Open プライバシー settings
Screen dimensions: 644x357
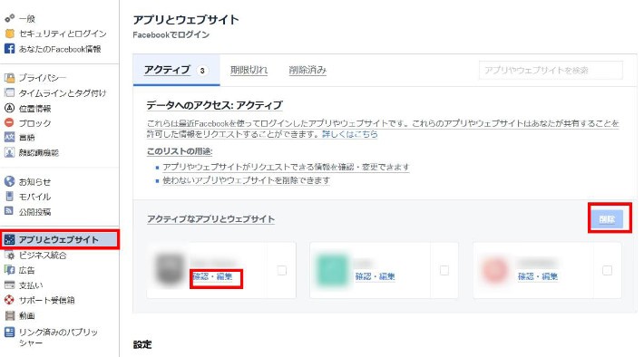click(43, 78)
